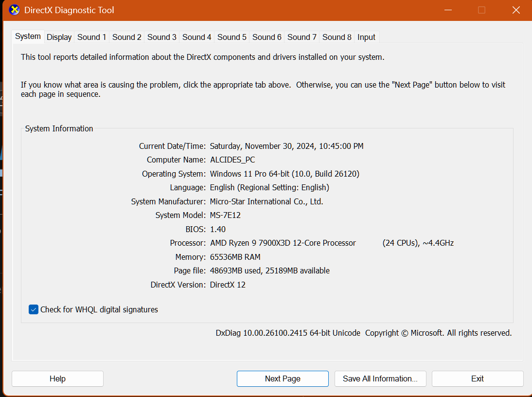Screen dimensions: 532x397
Task: View the Sound 4 tab
Action: coord(197,37)
